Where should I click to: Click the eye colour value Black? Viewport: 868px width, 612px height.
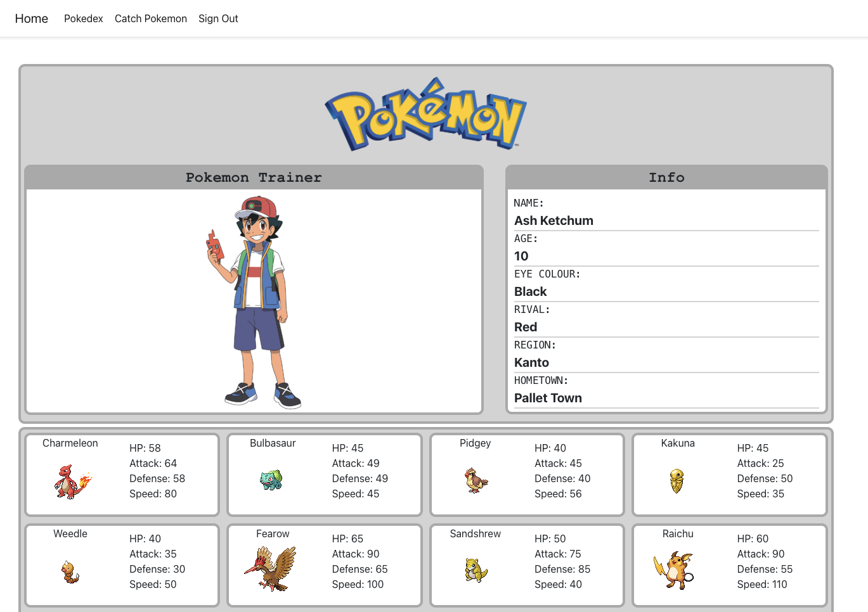(531, 291)
